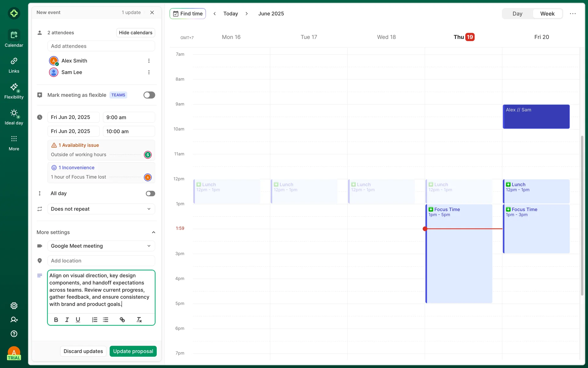
Task: Open the Links sidebar section
Action: click(x=14, y=65)
